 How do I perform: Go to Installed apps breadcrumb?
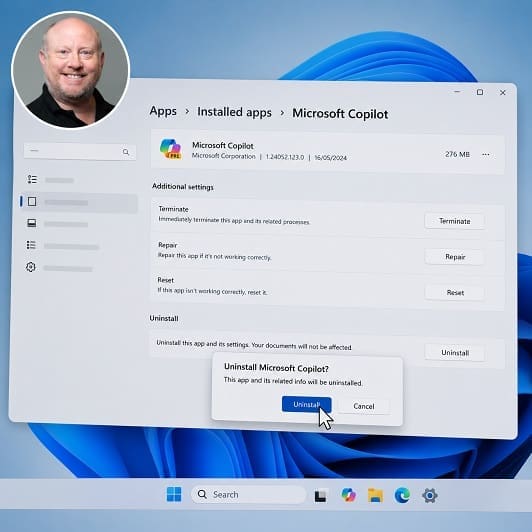point(234,112)
